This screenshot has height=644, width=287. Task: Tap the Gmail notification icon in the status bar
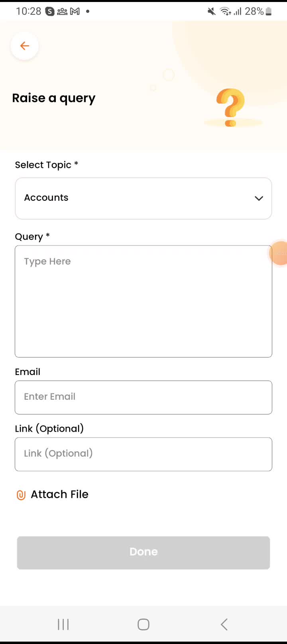coord(75,12)
